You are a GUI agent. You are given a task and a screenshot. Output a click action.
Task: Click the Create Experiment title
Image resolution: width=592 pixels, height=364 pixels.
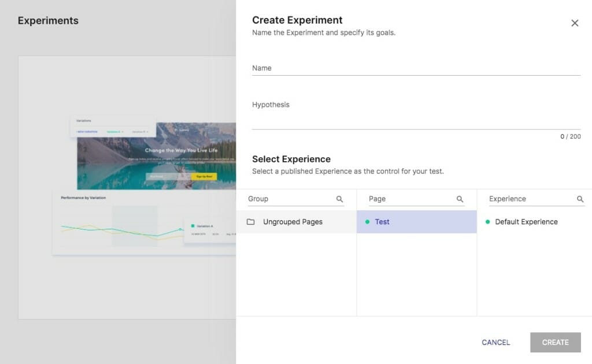297,20
